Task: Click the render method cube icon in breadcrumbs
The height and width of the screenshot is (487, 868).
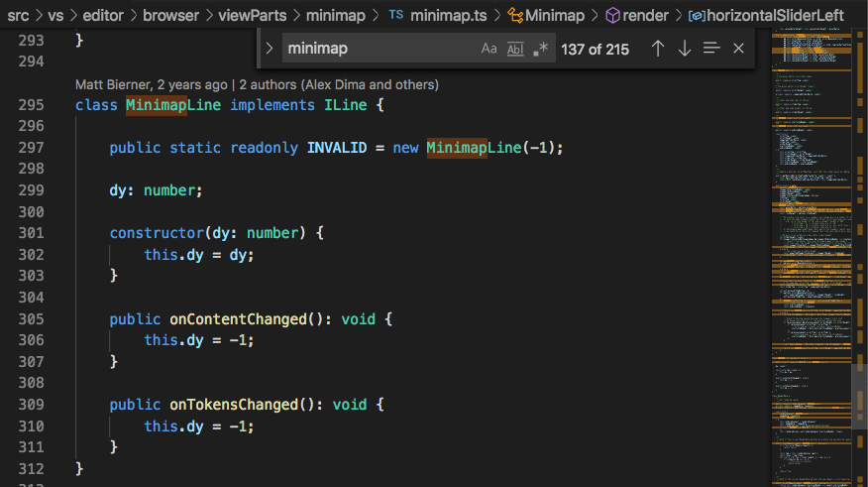Action: coord(612,16)
